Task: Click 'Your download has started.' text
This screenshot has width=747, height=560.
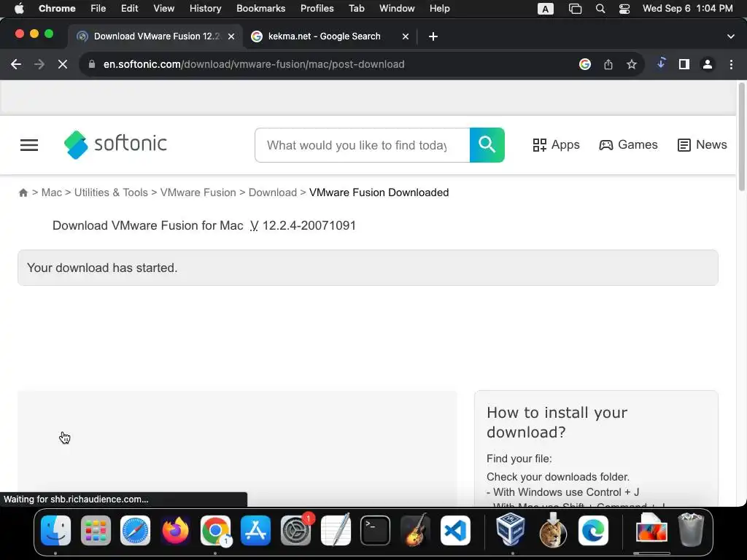Action: tap(102, 268)
